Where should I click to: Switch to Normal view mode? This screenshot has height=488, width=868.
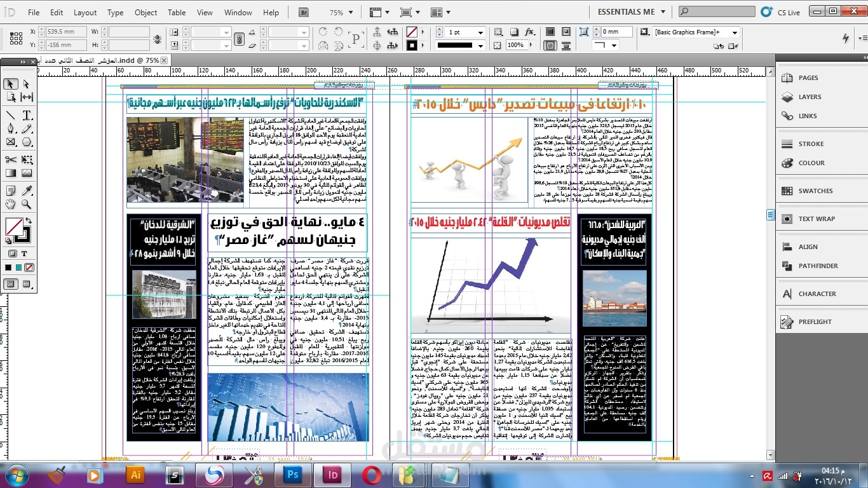point(11,284)
